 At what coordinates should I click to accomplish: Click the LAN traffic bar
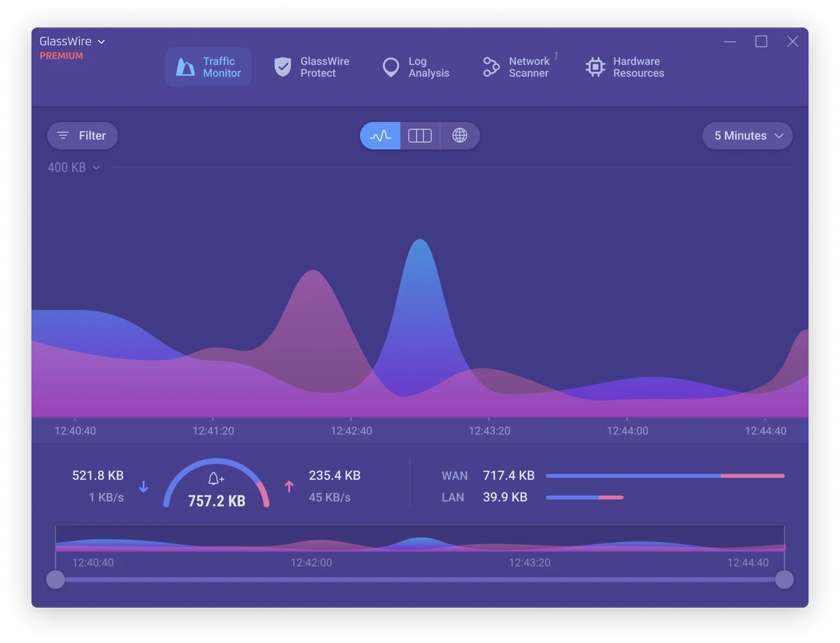(x=584, y=497)
